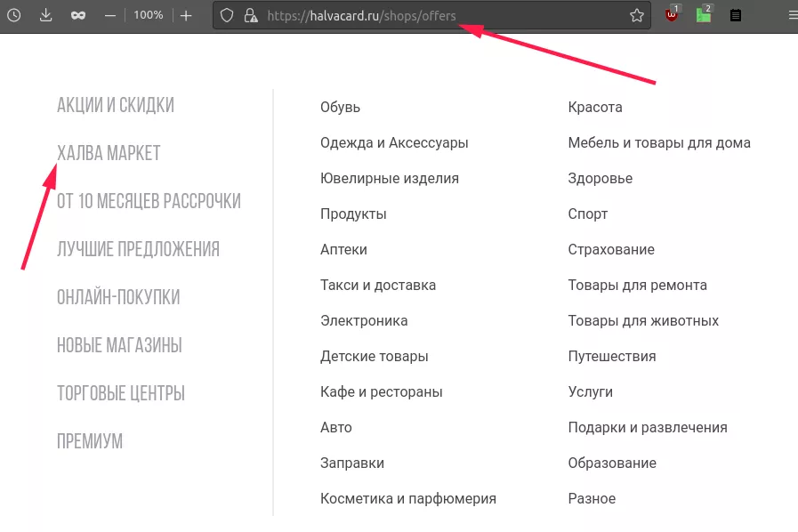This screenshot has width=798, height=532.
Task: Click the tracking protection shield icon
Action: pos(227,15)
